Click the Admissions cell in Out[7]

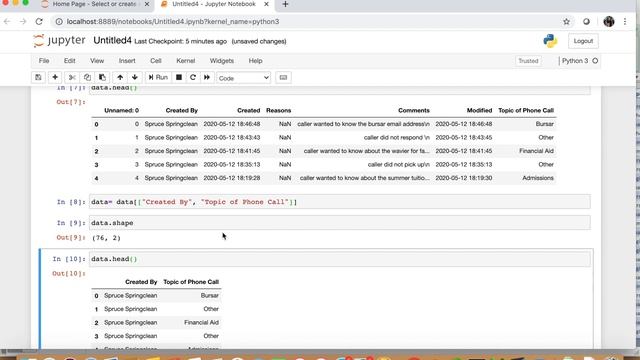538,178
